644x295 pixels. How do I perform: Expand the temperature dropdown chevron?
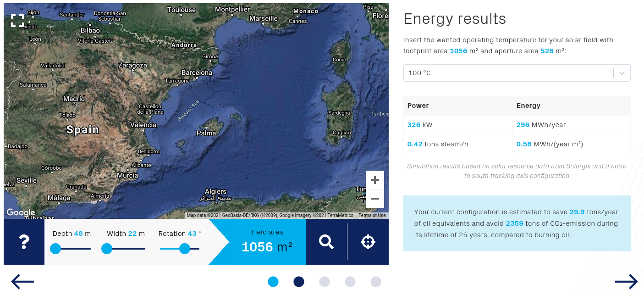click(622, 73)
